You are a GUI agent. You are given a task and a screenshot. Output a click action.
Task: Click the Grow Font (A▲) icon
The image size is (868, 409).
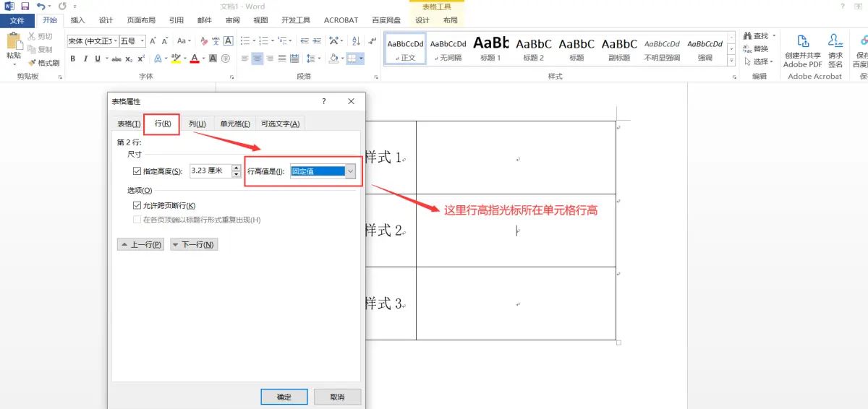click(153, 40)
